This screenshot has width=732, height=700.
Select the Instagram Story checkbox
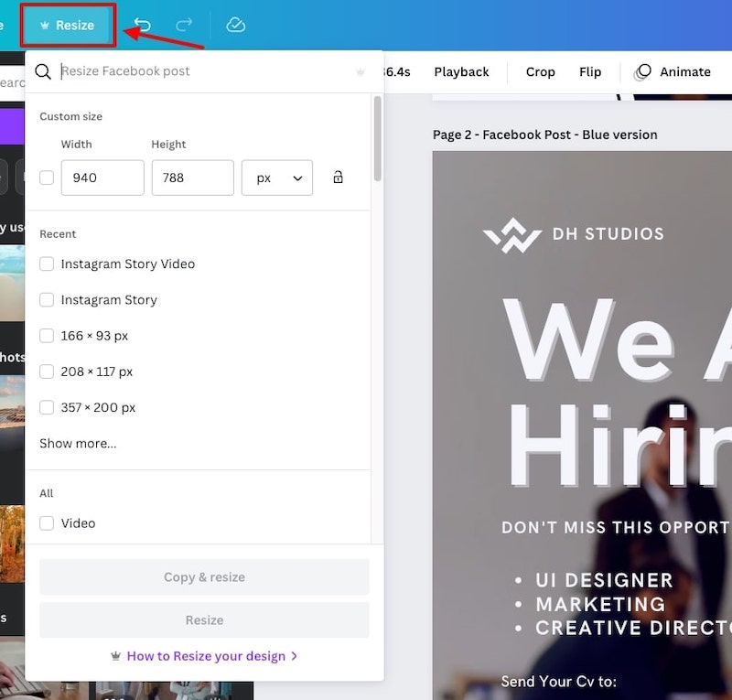(x=47, y=300)
